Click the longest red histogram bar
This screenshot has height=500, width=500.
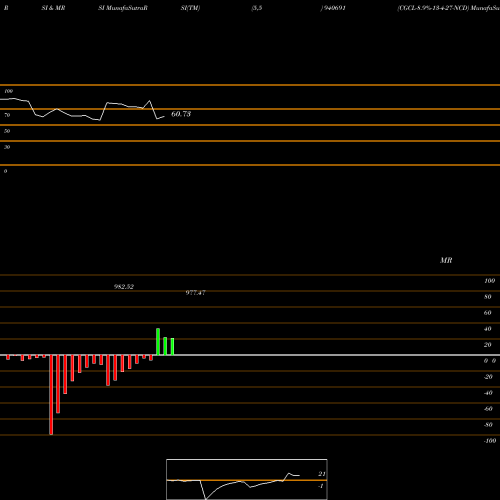(x=51, y=395)
